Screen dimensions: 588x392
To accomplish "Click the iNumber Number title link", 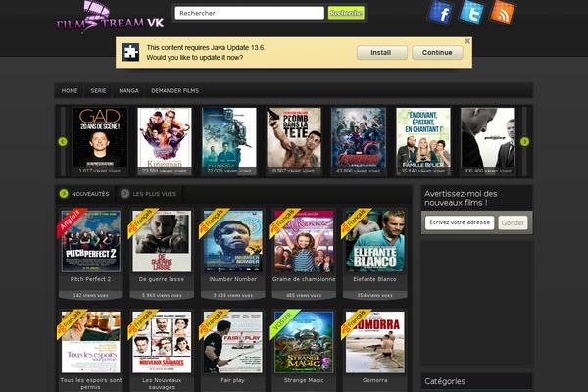I will (x=232, y=279).
